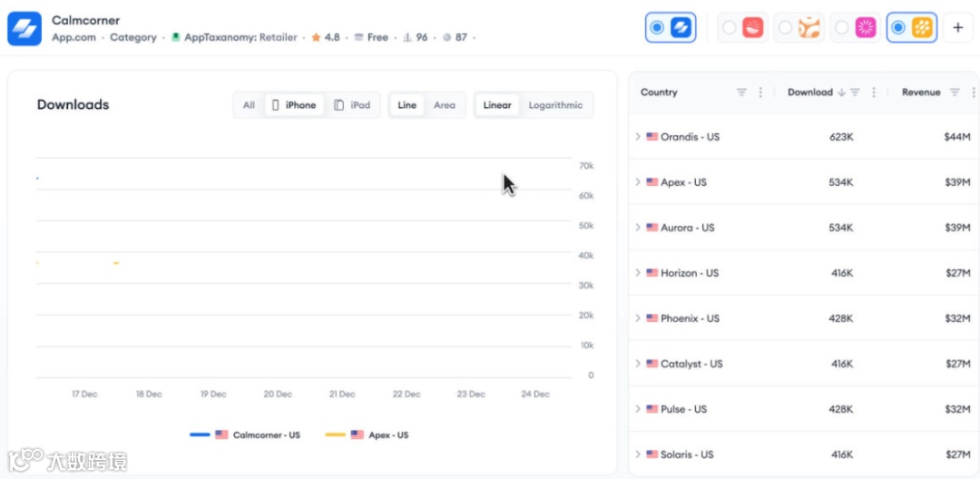Click the yellow dotted app icon
980x479 pixels.
pyautogui.click(x=922, y=27)
